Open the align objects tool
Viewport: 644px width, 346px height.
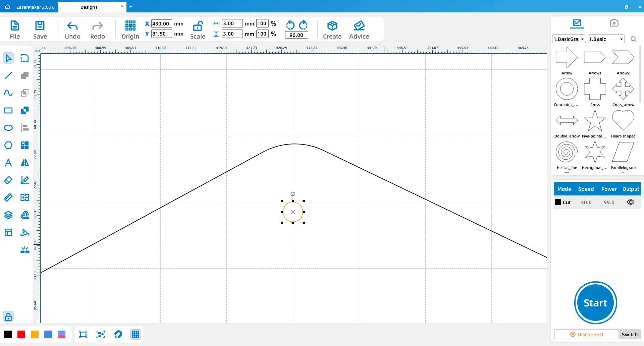coord(25,128)
